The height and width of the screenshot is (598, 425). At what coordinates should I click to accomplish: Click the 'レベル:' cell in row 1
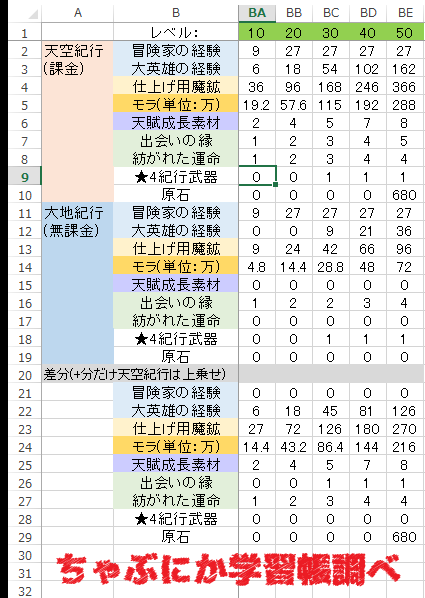point(176,32)
